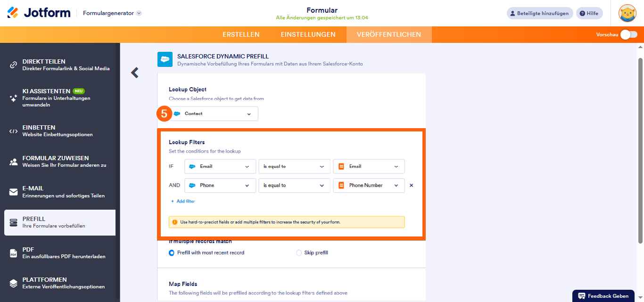This screenshot has height=302, width=644.
Task: Switch to the Einstellungen tab
Action: click(308, 34)
